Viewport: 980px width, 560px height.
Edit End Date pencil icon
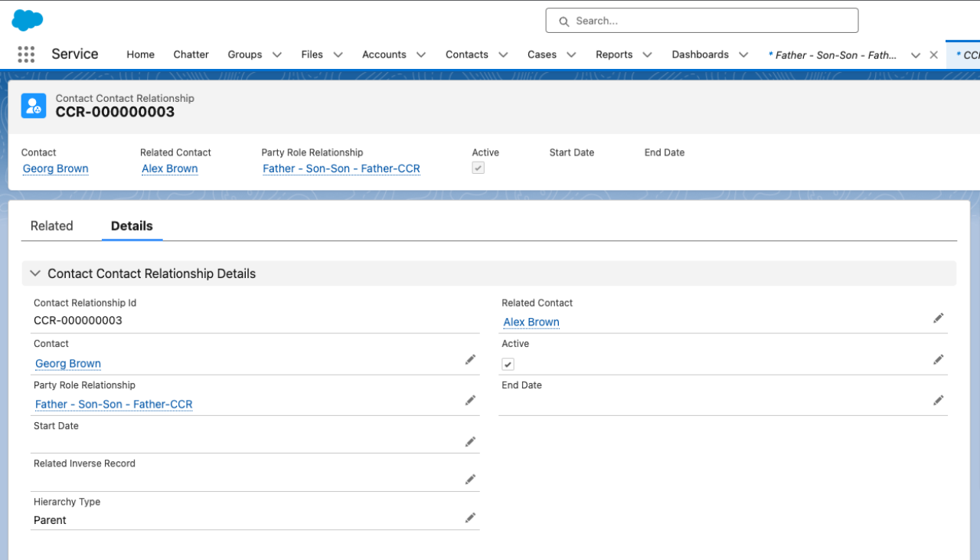click(x=939, y=400)
